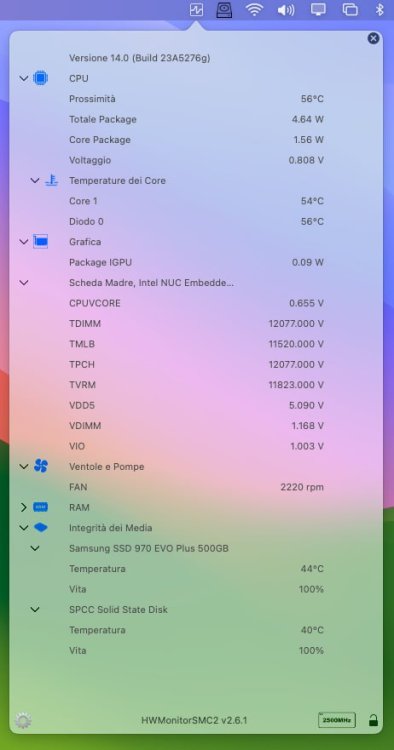Screen dimensions: 394x750
Task: Click the blue fan icon for Ventole e Pompe
Action: 41,466
